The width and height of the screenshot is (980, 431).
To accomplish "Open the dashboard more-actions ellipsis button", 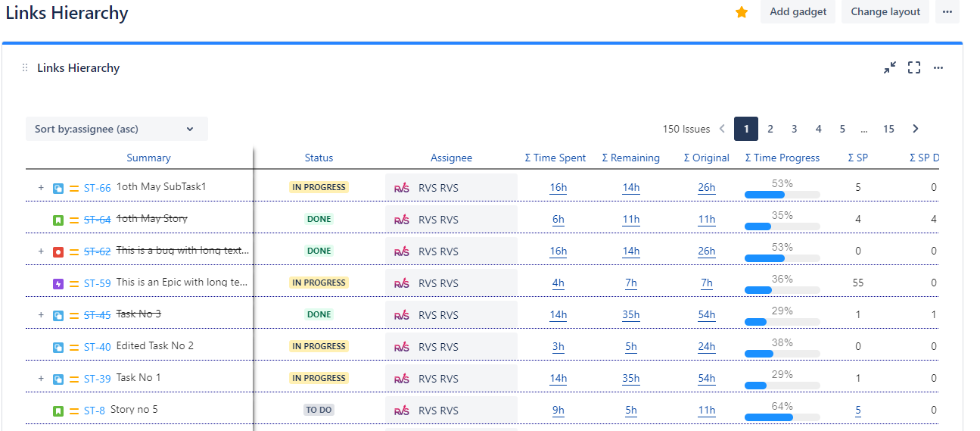I will point(947,12).
